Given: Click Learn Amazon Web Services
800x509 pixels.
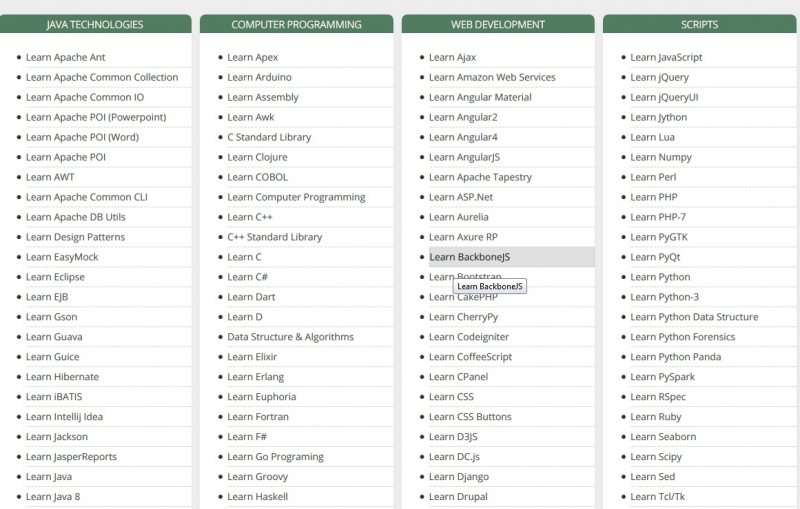Looking at the screenshot, I should [492, 77].
